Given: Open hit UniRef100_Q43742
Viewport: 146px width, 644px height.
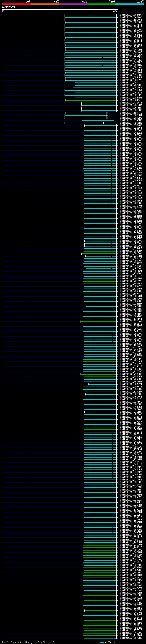Looking at the screenshot, I should [x=131, y=17].
